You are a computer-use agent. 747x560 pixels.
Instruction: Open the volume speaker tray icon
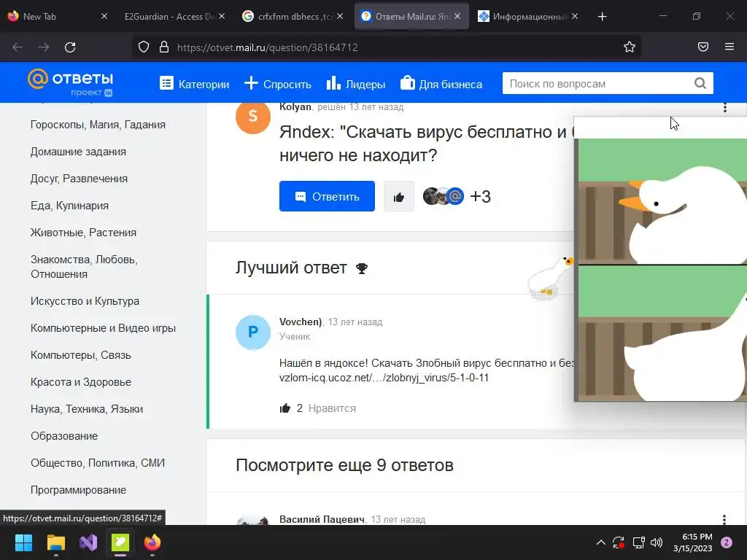pos(657,542)
